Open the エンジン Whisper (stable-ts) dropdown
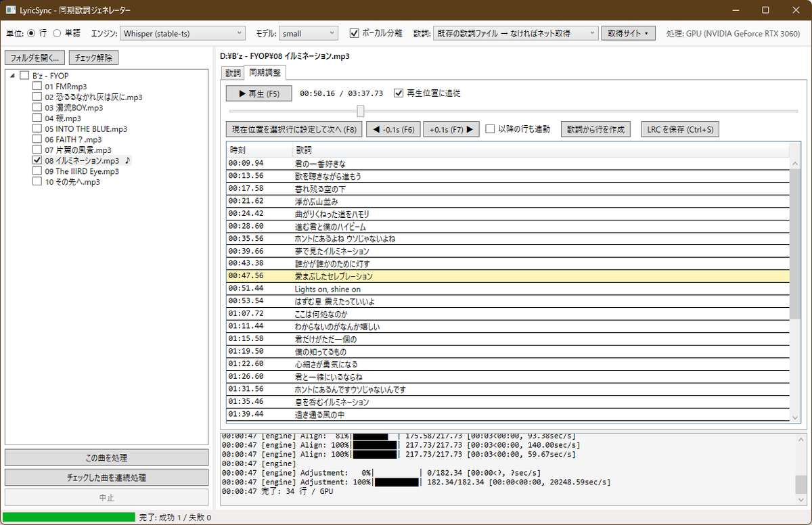This screenshot has width=812, height=525. [x=183, y=33]
